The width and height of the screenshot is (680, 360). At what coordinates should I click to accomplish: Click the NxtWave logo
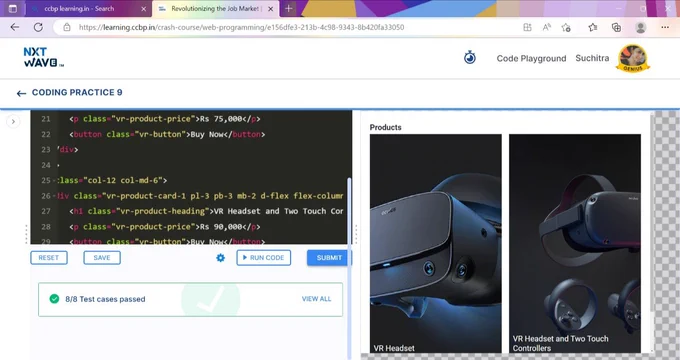coord(43,57)
